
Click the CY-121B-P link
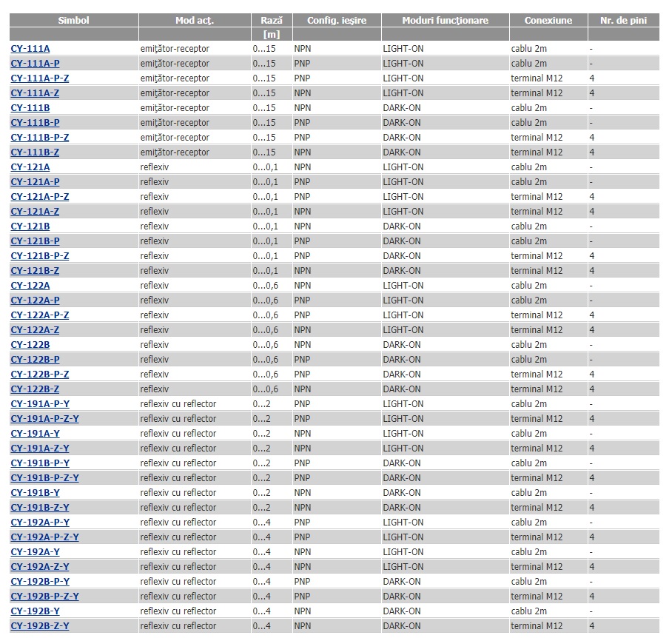pos(35,241)
